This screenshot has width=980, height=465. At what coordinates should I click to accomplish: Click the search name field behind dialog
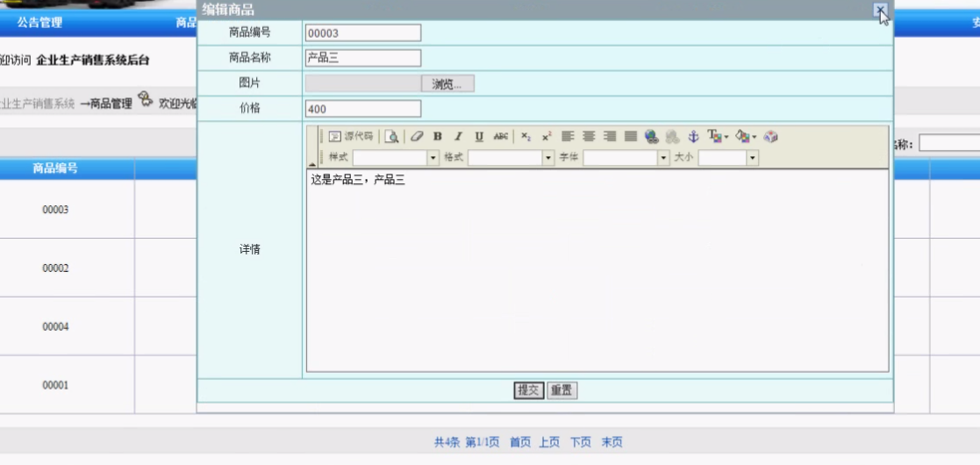click(949, 144)
